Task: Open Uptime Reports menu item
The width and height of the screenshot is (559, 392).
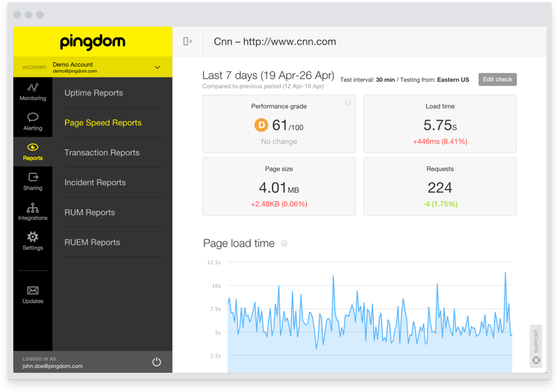Action: [x=94, y=93]
